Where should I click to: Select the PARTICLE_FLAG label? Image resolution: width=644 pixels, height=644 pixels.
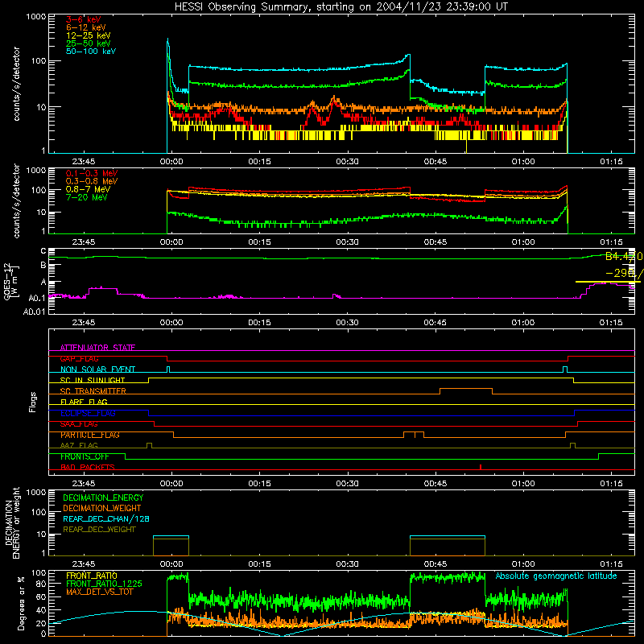[90, 435]
